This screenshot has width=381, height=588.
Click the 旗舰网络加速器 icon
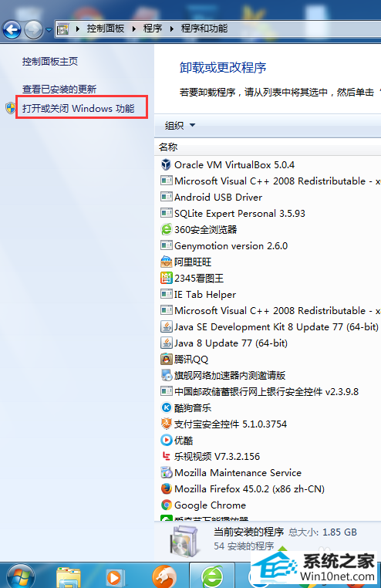pyautogui.click(x=166, y=375)
